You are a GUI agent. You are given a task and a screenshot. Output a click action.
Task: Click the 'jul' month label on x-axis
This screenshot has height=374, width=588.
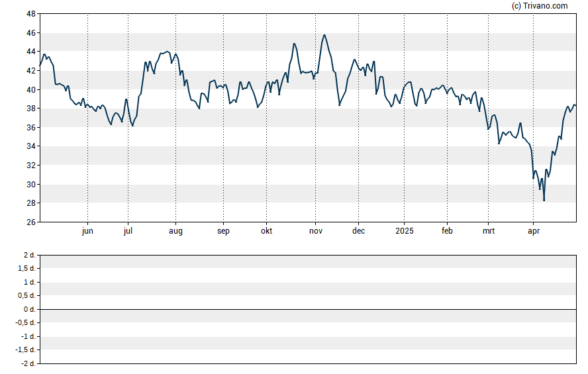128,231
